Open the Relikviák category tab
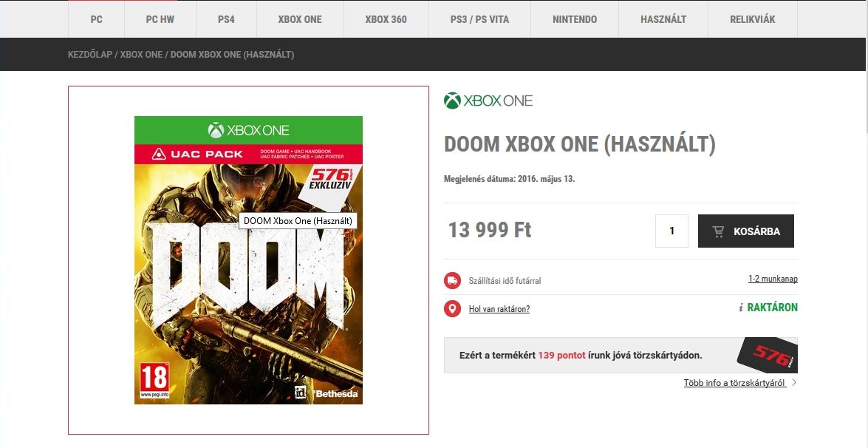This screenshot has width=868, height=448. pyautogui.click(x=752, y=19)
